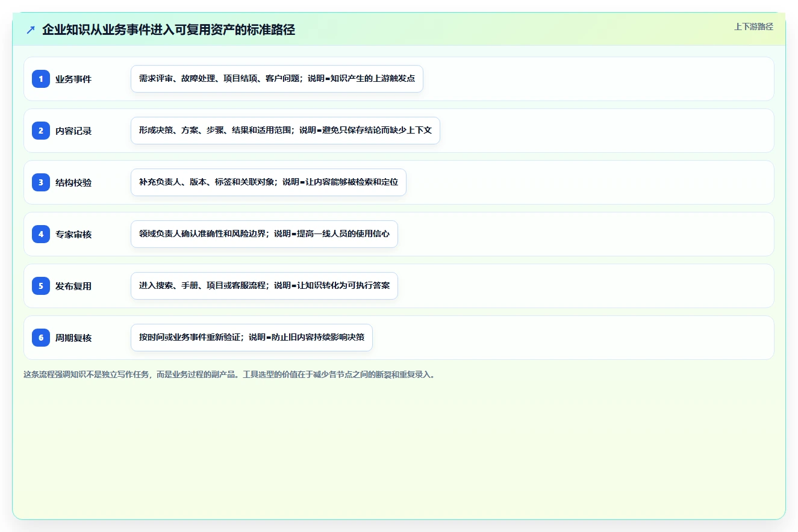Click the description starting 按时间或业务事件重新验证

click(x=252, y=338)
